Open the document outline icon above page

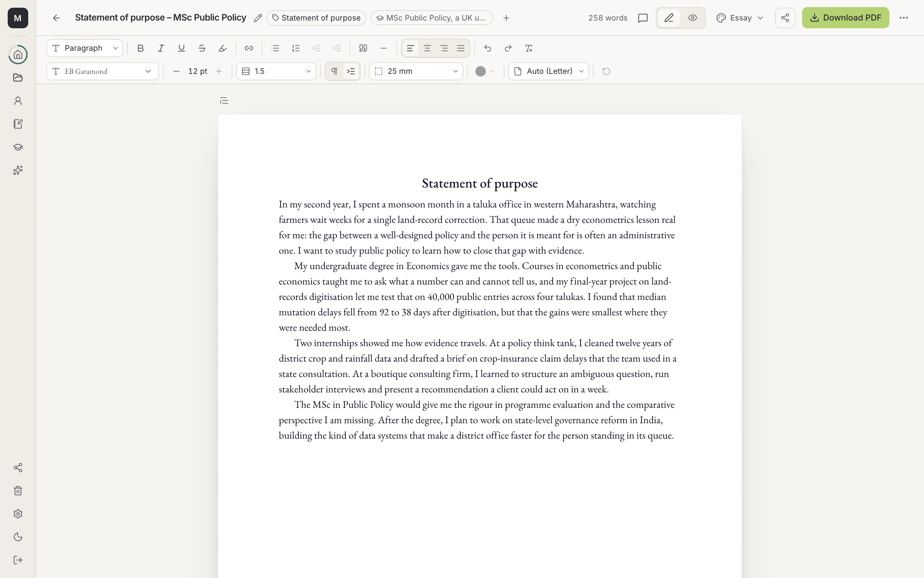tap(224, 101)
